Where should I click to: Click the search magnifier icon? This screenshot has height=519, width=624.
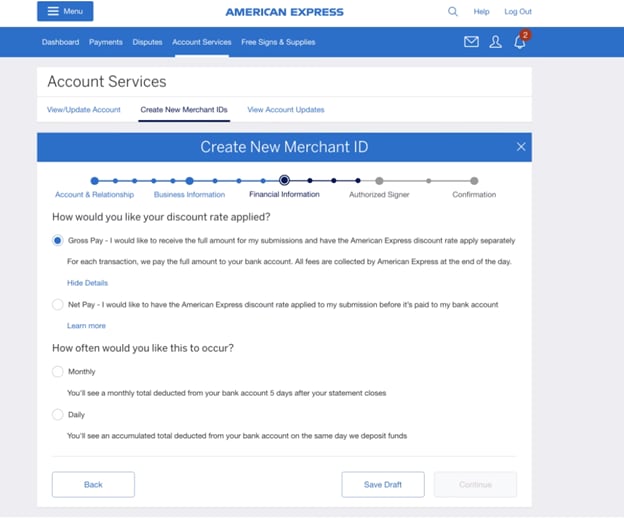tap(452, 12)
